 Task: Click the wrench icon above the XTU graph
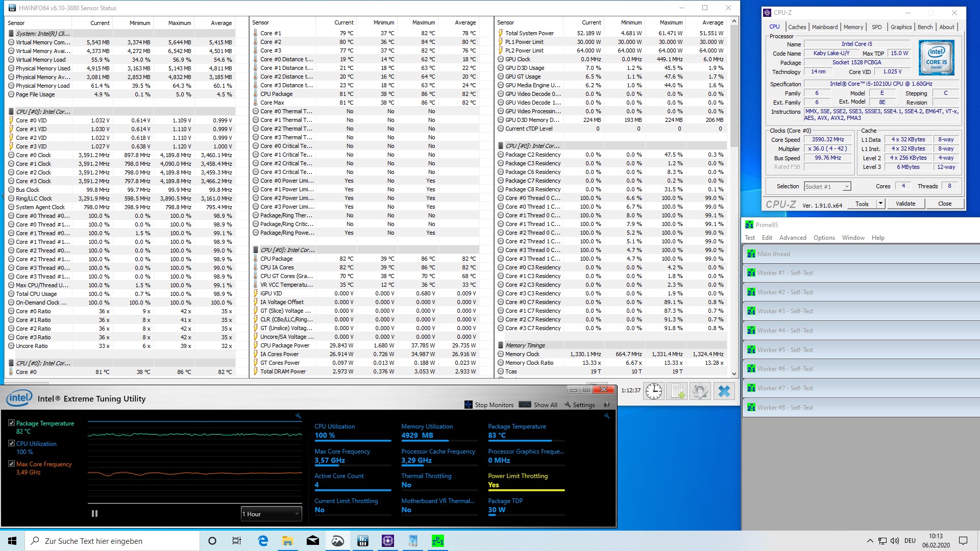tap(298, 416)
